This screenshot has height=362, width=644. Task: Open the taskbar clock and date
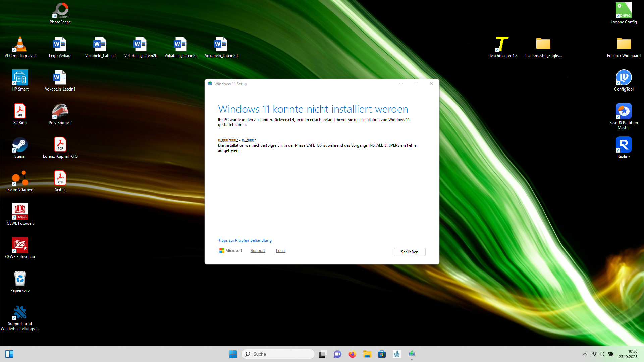(x=628, y=354)
